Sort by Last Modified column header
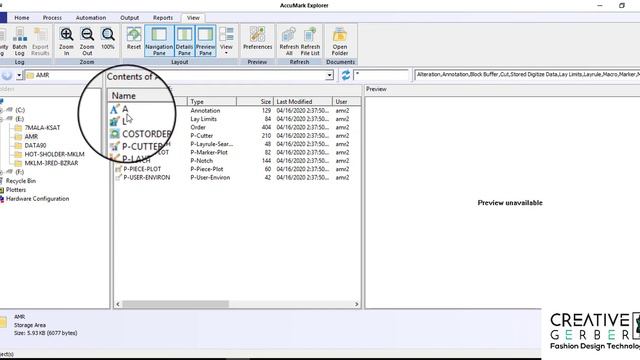Image resolution: width=640 pixels, height=360 pixels. click(x=303, y=101)
